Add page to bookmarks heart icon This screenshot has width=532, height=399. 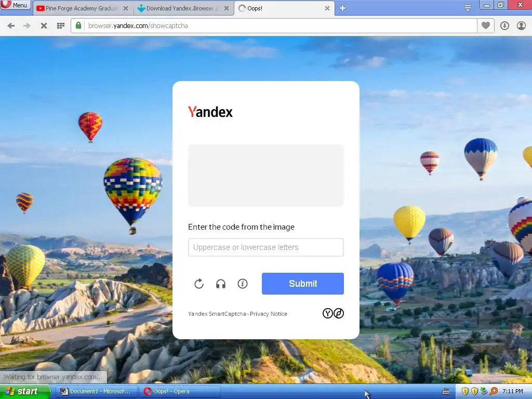click(x=486, y=25)
